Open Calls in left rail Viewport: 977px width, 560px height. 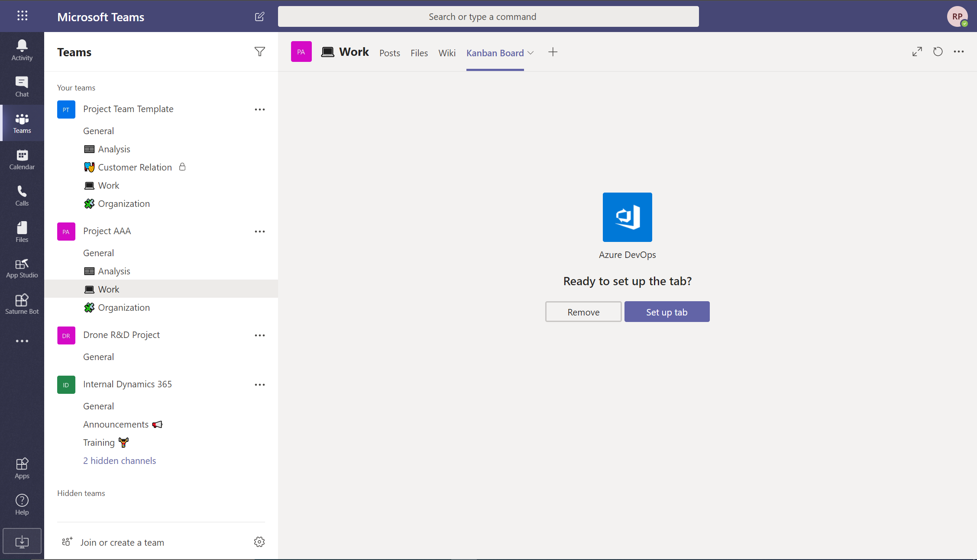22,196
